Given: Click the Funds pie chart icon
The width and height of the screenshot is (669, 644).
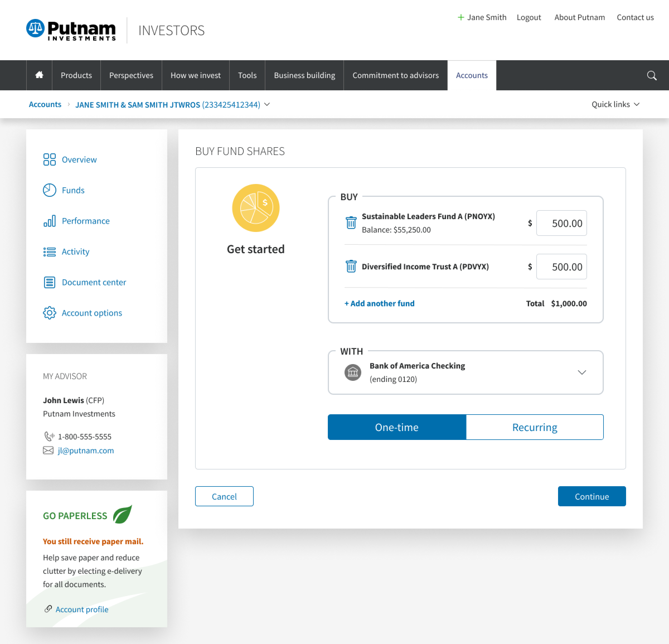Looking at the screenshot, I should point(50,190).
